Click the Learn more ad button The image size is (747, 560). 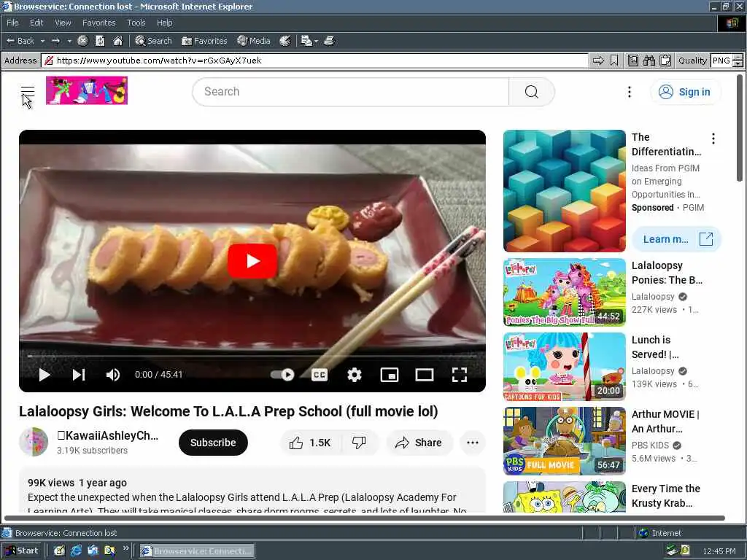point(677,239)
